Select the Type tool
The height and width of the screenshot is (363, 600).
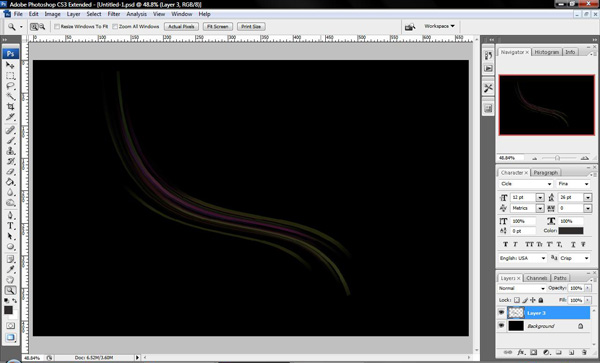click(x=10, y=226)
